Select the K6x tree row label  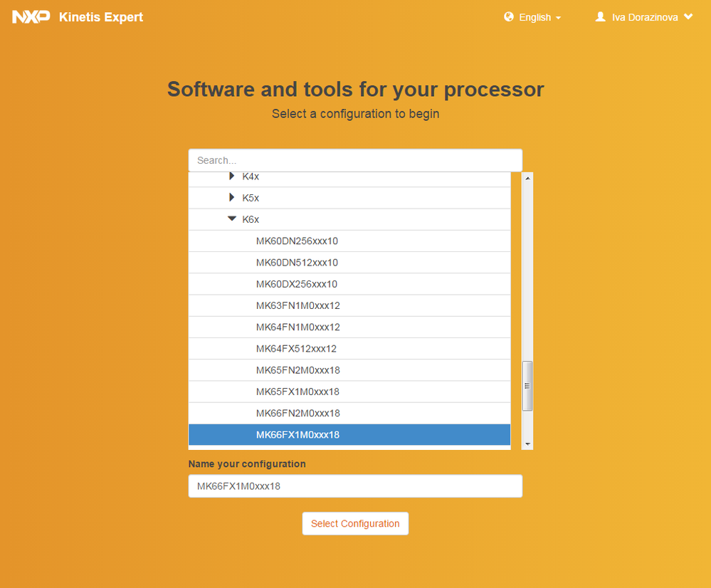pos(251,219)
